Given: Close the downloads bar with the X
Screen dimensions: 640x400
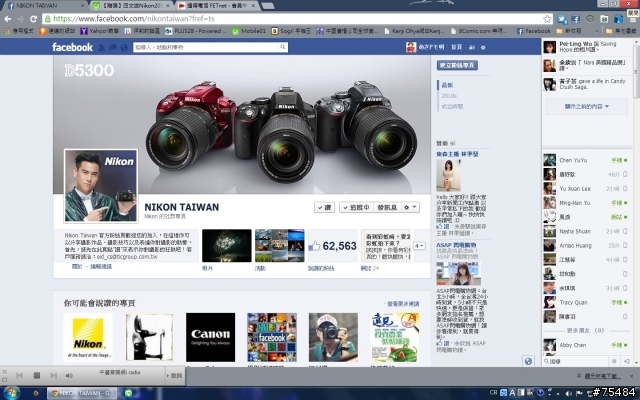Looking at the screenshot, I should (x=632, y=376).
